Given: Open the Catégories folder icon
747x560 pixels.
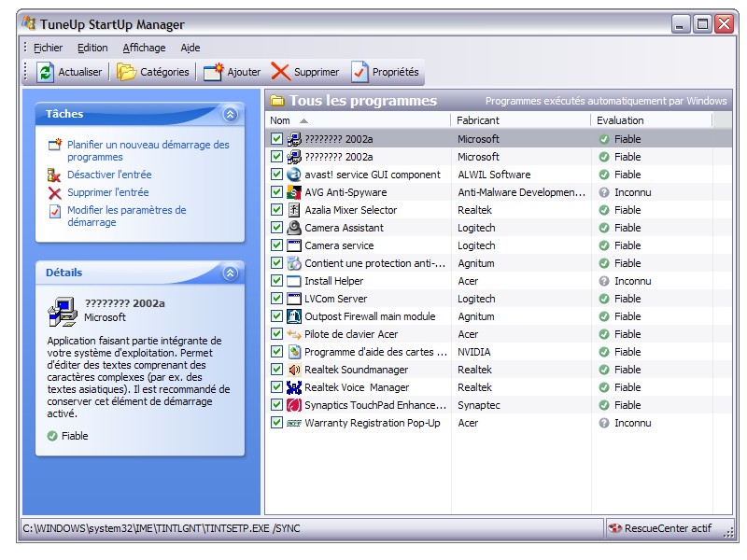Looking at the screenshot, I should [x=127, y=73].
